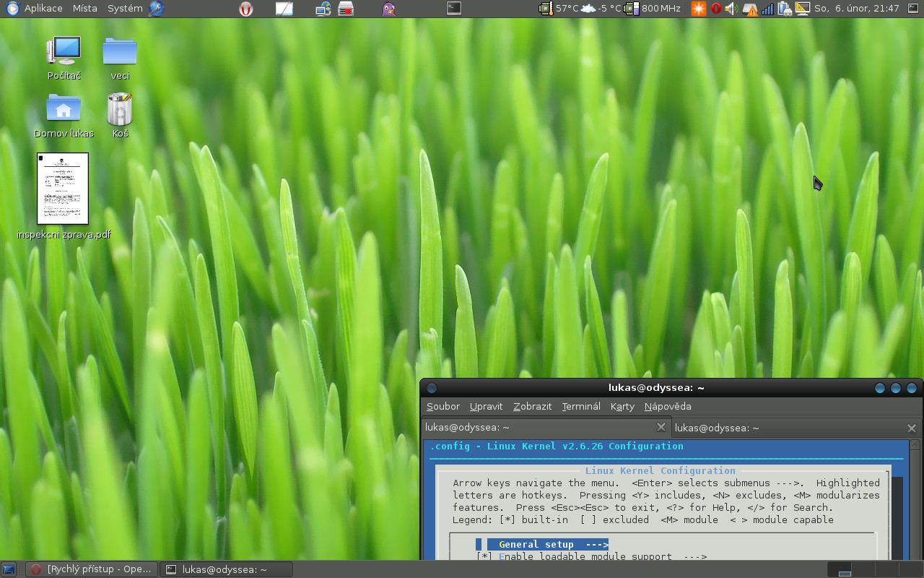
Task: Toggle Enable loadable module support option
Action: point(591,557)
